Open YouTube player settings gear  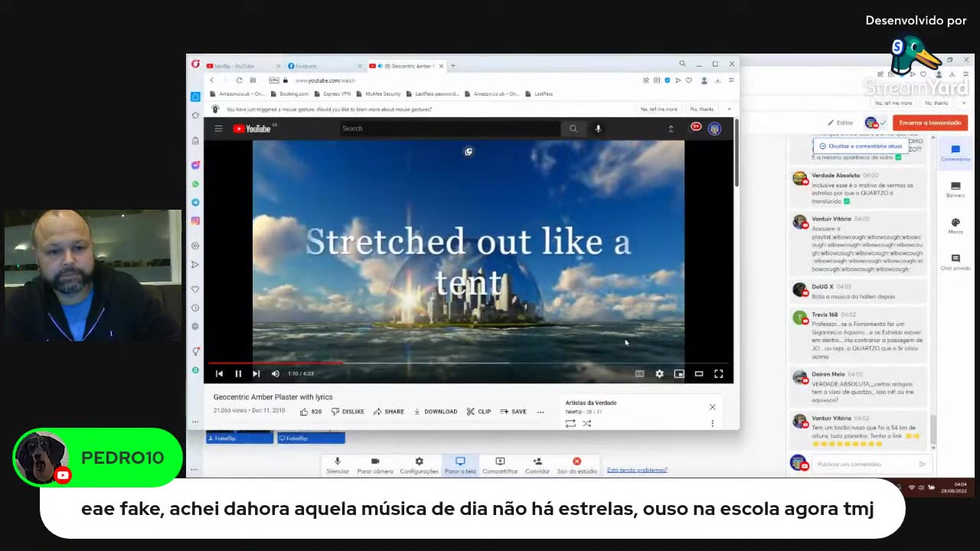(659, 373)
